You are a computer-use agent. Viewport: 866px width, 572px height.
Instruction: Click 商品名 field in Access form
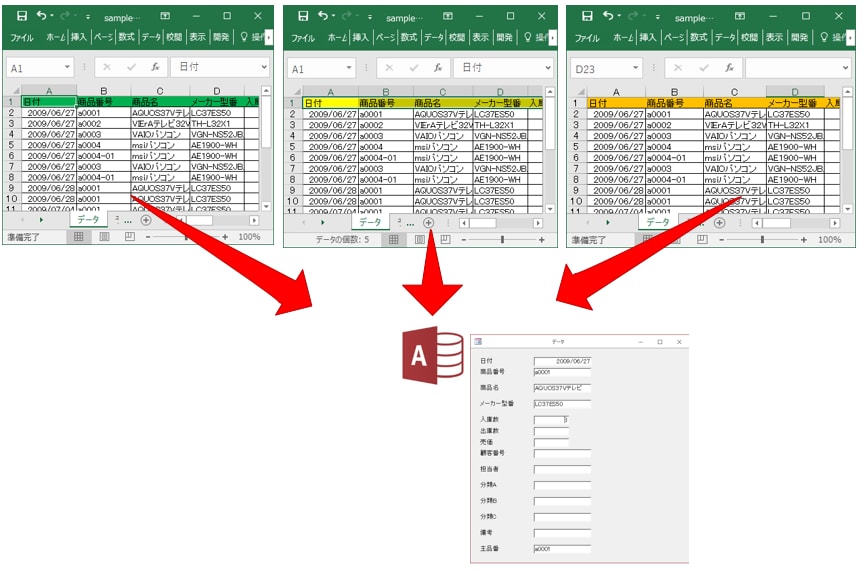562,388
